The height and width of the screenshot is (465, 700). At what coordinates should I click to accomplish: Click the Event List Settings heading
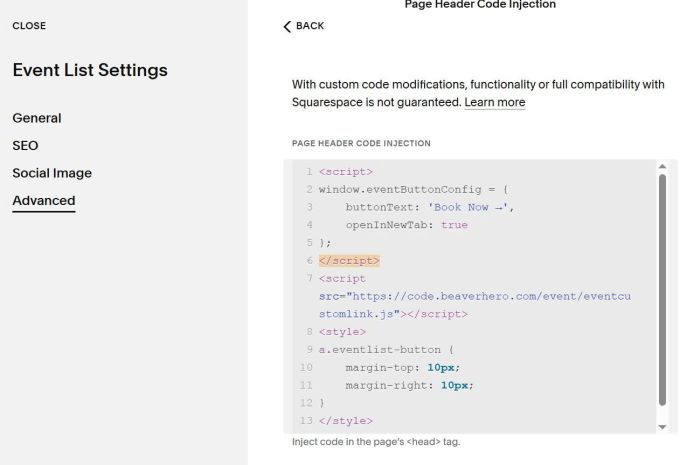tap(90, 70)
